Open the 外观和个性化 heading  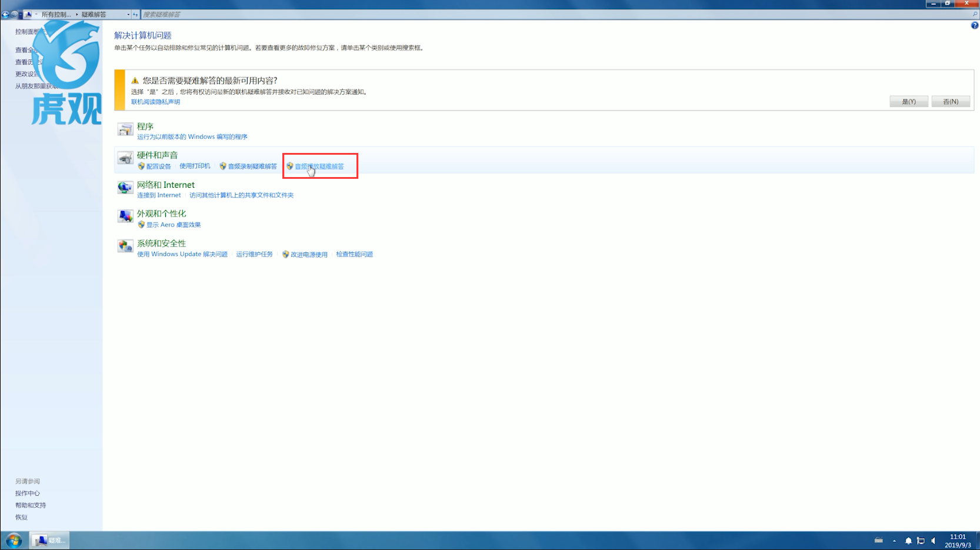161,214
